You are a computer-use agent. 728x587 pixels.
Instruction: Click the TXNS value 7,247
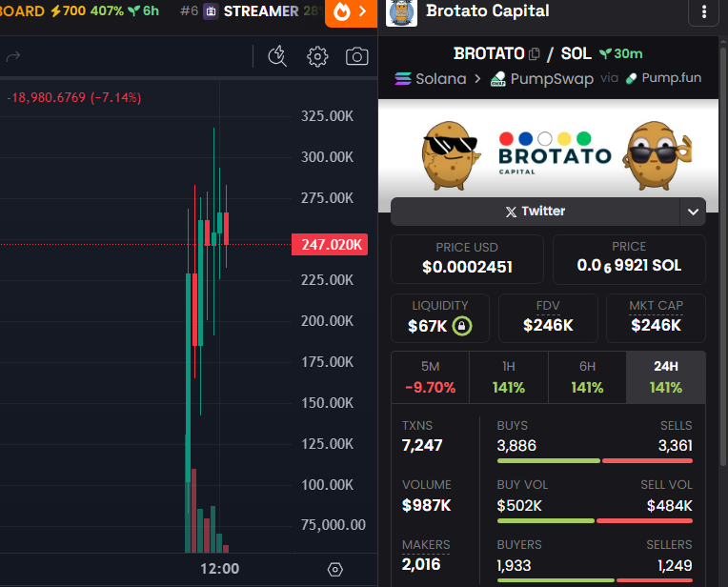(x=422, y=445)
